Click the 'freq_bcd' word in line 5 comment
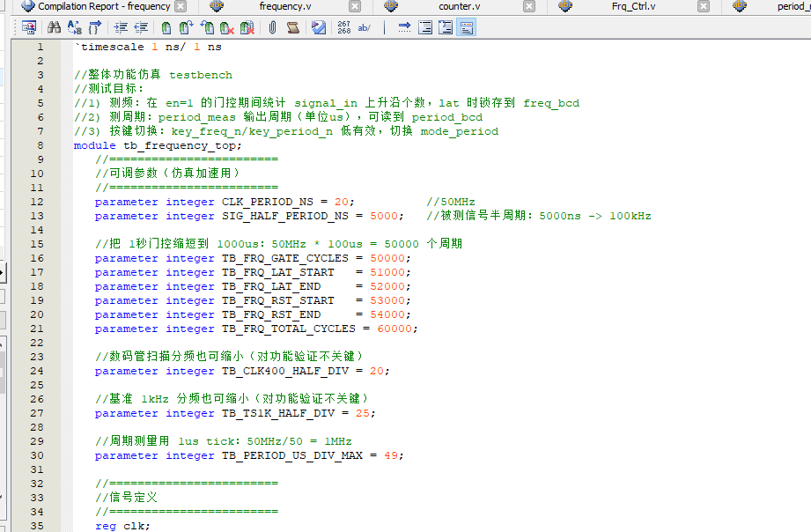811x532 pixels. point(551,103)
